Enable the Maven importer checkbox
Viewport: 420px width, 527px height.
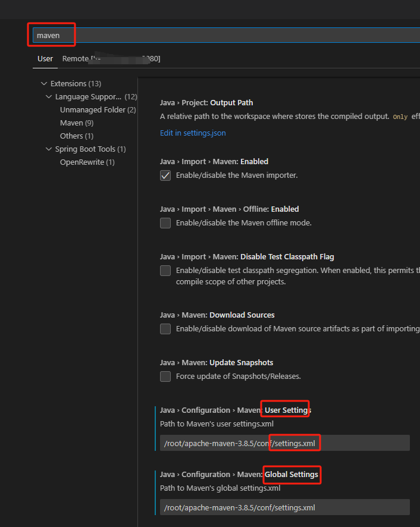coord(165,175)
